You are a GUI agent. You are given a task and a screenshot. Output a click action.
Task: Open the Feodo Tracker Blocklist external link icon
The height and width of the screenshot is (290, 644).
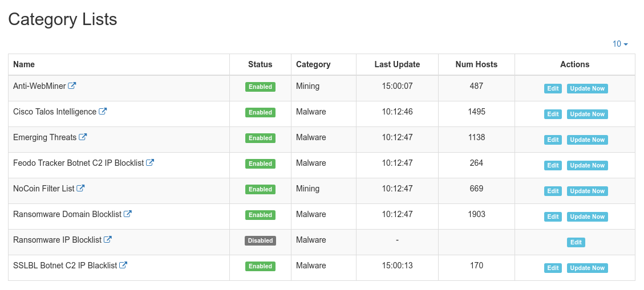[150, 162]
